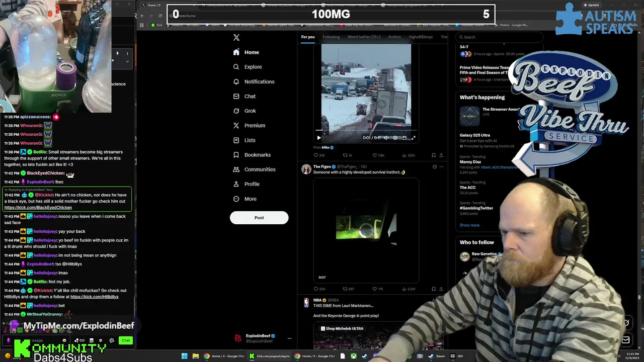Click the highway video progress bar
This screenshot has width=644, height=362.
point(366,131)
